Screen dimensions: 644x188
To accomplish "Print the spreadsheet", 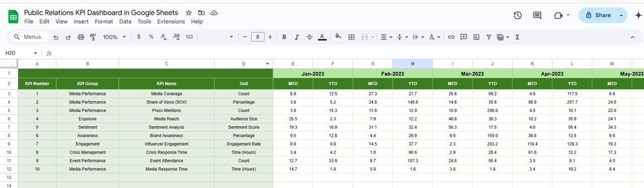I will [80, 37].
